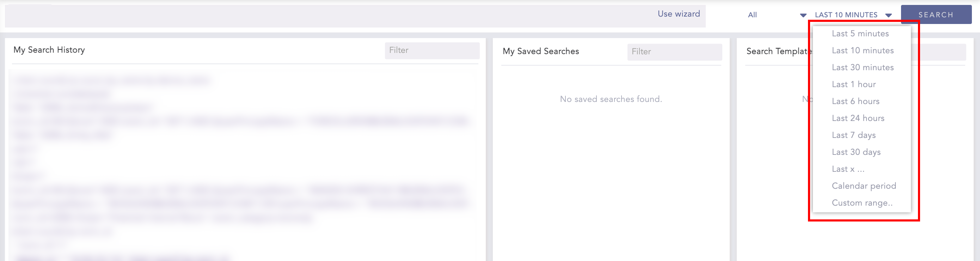Pick Last 1 hour option
The height and width of the screenshot is (261, 980).
coord(853,84)
